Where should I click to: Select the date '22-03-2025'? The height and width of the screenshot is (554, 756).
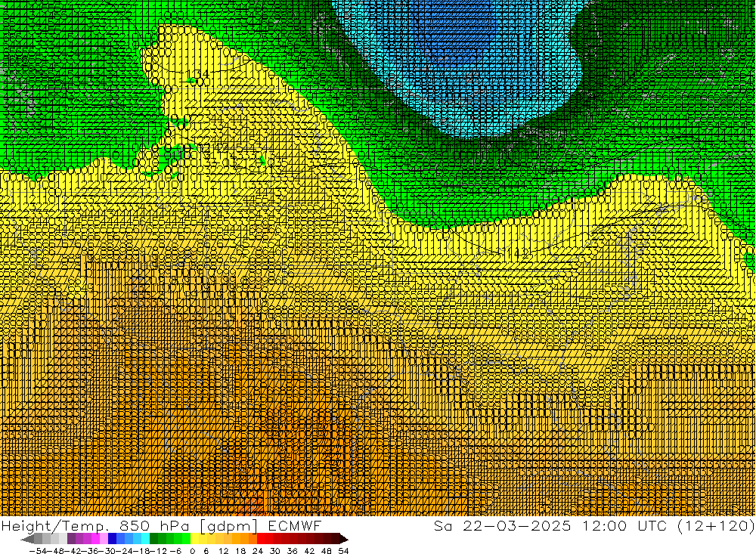click(x=517, y=526)
